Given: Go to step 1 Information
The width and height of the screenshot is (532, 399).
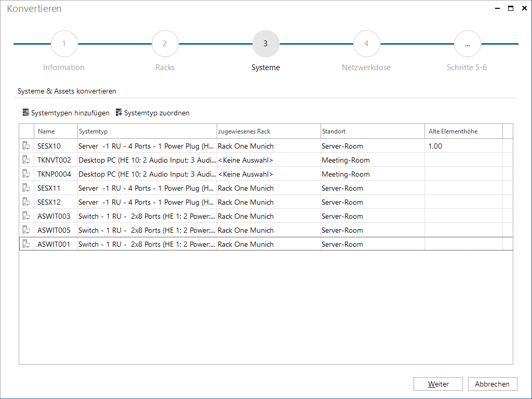Looking at the screenshot, I should pyautogui.click(x=64, y=44).
